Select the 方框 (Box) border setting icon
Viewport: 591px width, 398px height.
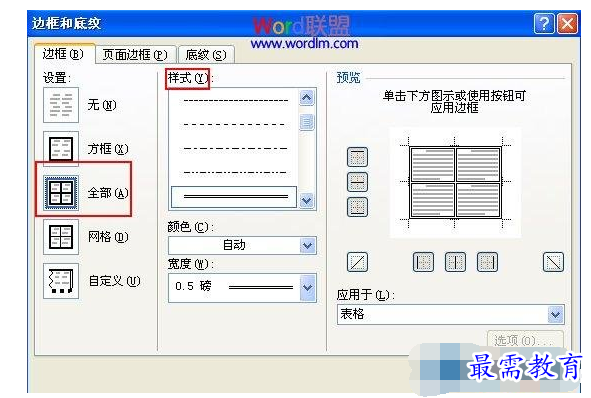61,148
